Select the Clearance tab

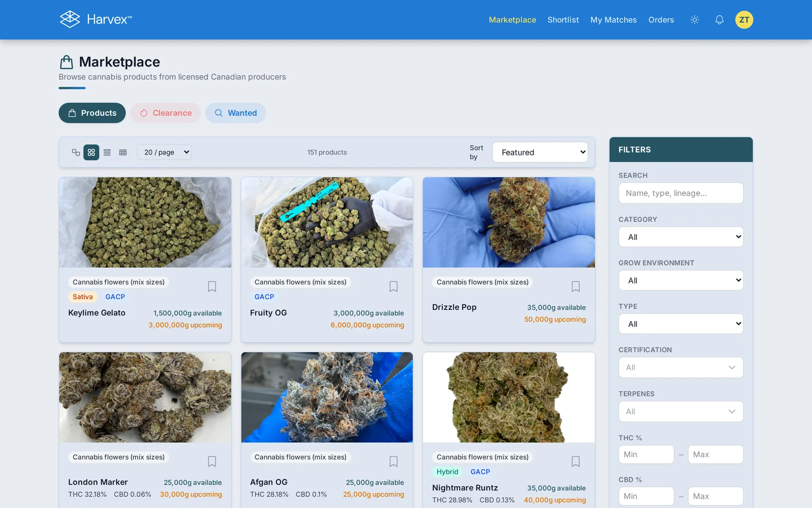[x=165, y=113]
